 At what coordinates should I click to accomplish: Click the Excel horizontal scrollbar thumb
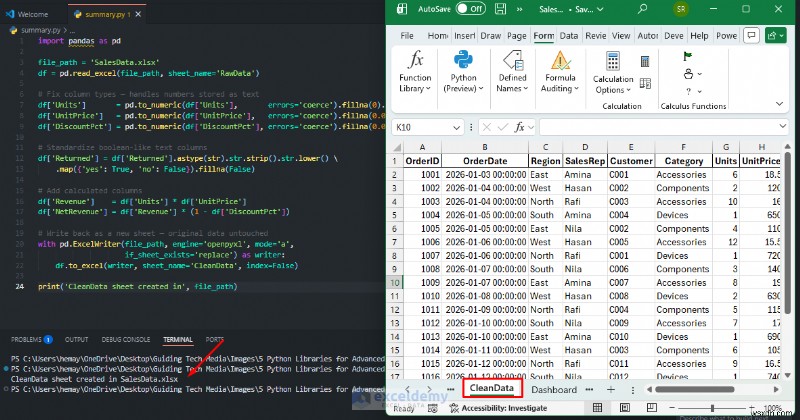click(x=694, y=390)
